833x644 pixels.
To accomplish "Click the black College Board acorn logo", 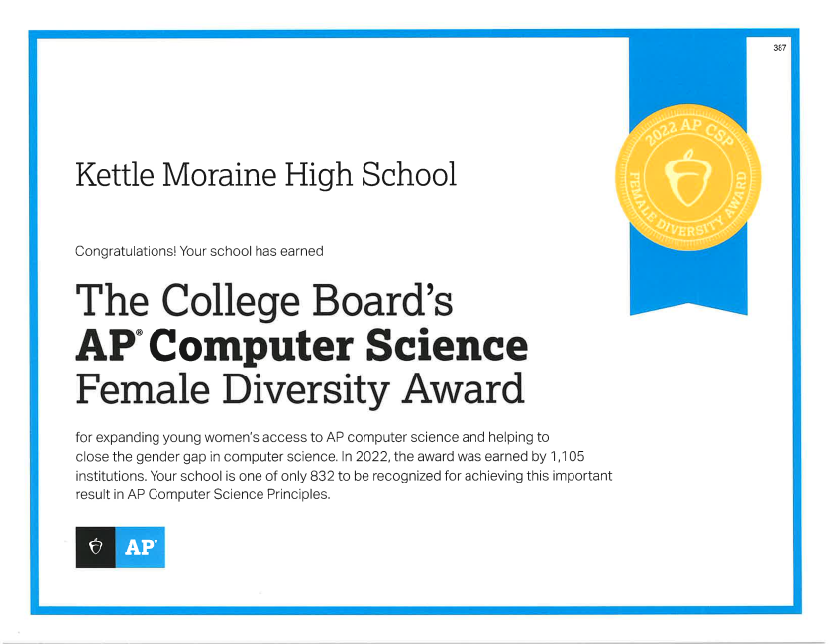I will (x=96, y=547).
